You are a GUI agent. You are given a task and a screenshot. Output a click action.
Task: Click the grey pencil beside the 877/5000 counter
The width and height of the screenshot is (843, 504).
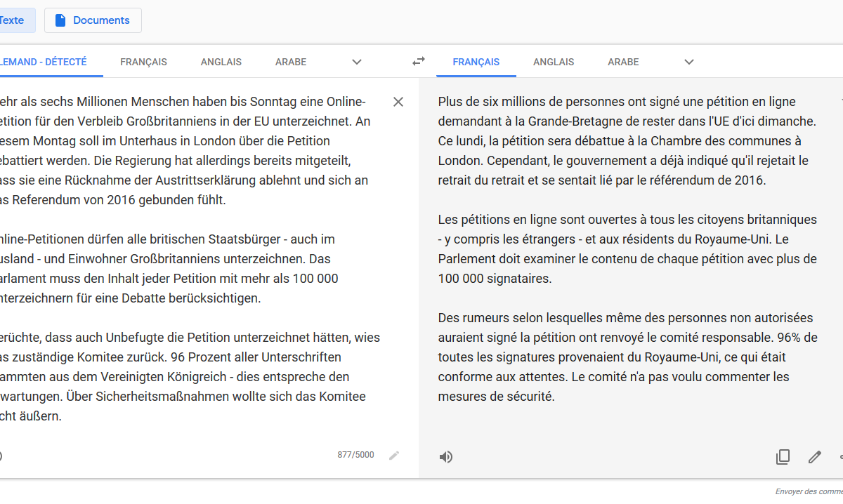point(394,456)
